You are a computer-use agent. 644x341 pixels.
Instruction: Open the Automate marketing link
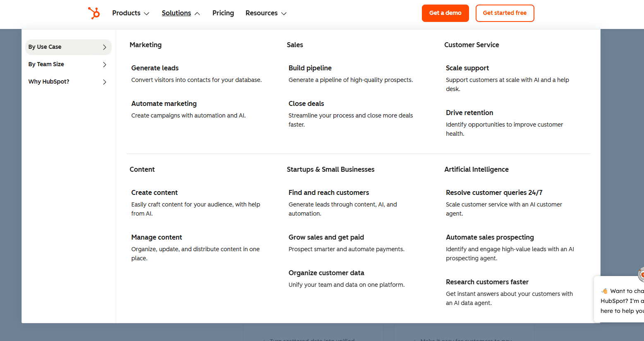pyautogui.click(x=164, y=103)
